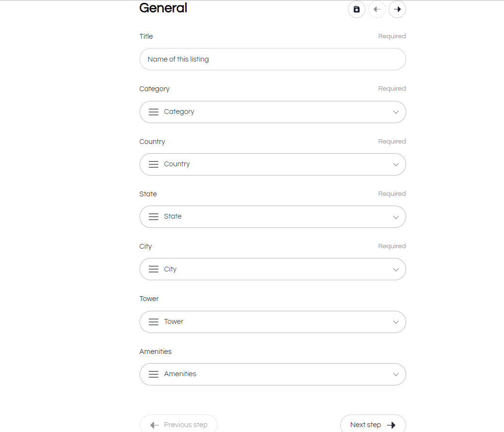
Task: Open the Amenities dropdown chevron
Action: 396,374
